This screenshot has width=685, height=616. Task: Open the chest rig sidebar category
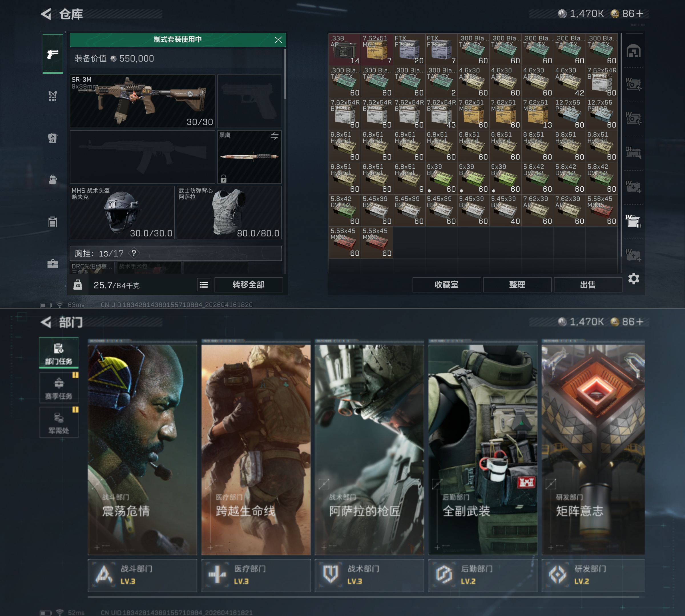click(x=53, y=96)
